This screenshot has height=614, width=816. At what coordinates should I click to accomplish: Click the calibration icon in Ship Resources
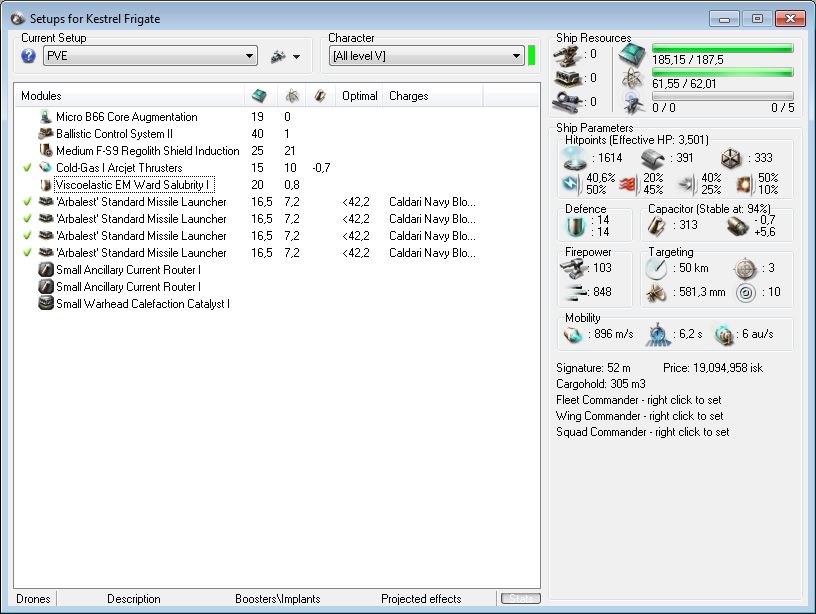(x=567, y=102)
